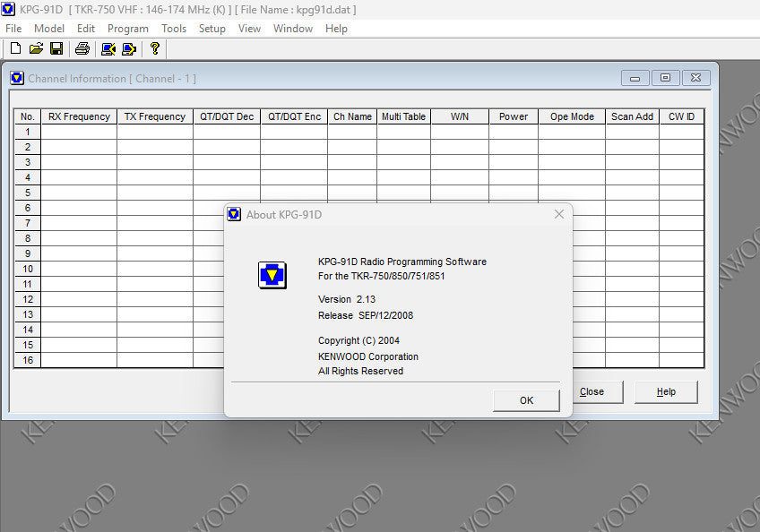The image size is (760, 532).
Task: Click the Help button in Channel Information
Action: 666,391
